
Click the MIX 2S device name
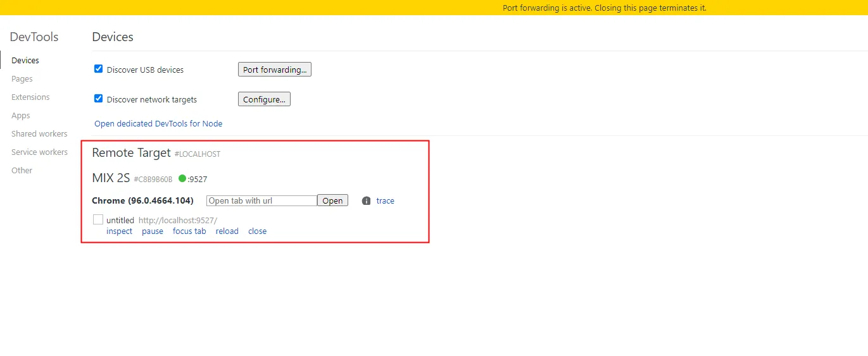(x=111, y=178)
